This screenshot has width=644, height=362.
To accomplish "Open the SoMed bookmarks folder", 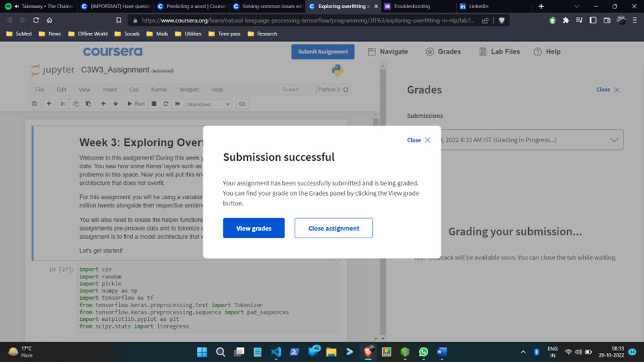I will coord(19,34).
